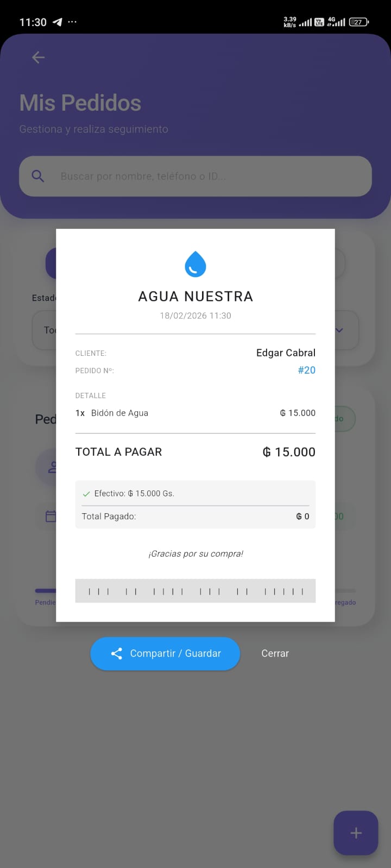Screen dimensions: 391x868
Task: Click the search magnifier icon
Action: pyautogui.click(x=38, y=176)
